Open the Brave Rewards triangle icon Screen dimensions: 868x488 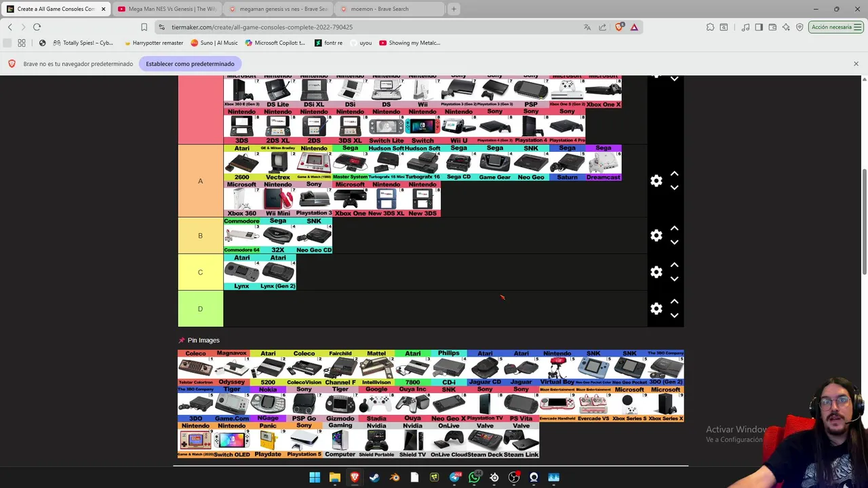(x=634, y=27)
